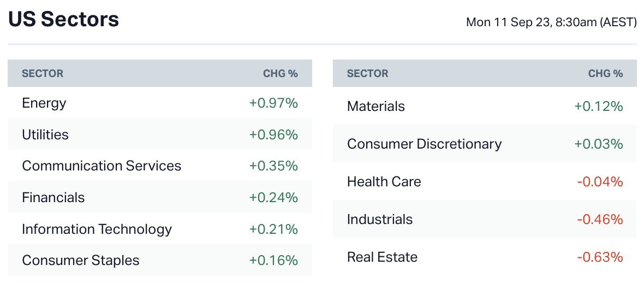
Task: Click Energy's +0.97% change value
Action: click(273, 103)
